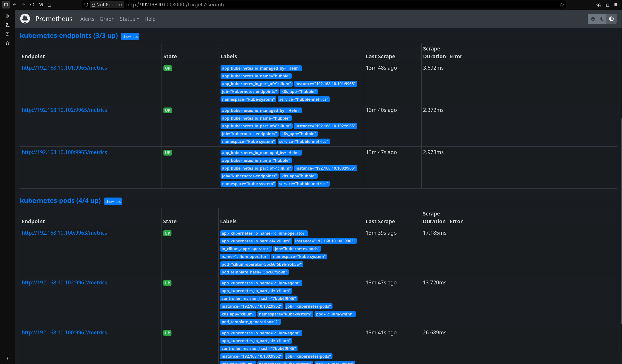Click scrape duration 3.692ms
622x364 pixels.
(433, 68)
